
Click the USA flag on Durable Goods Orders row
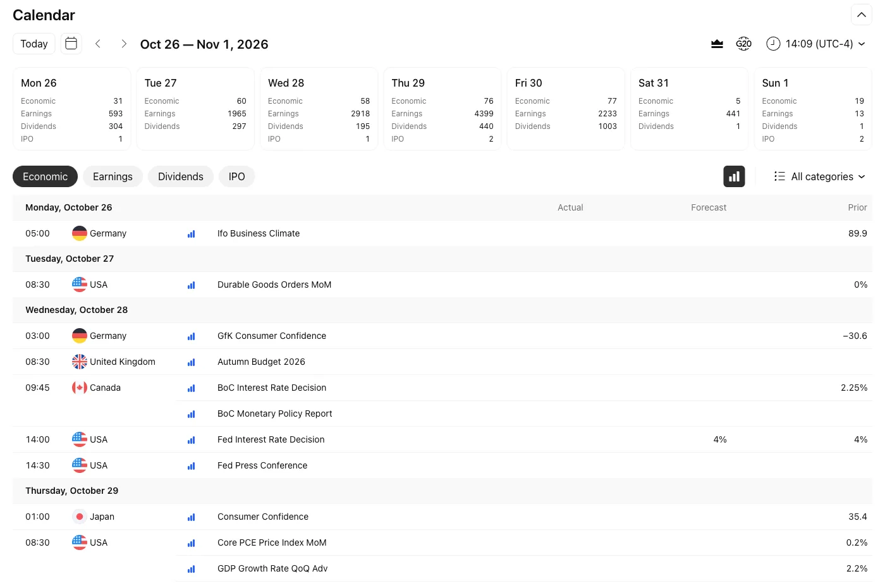coord(80,285)
